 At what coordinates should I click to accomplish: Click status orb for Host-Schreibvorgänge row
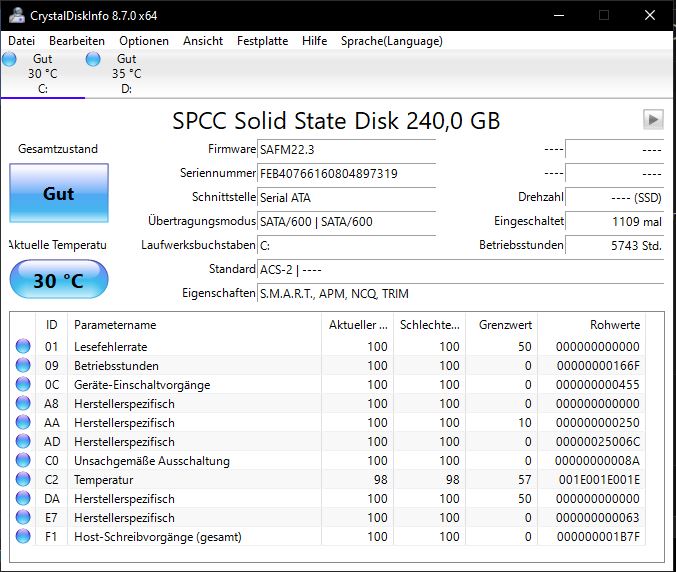(23, 537)
